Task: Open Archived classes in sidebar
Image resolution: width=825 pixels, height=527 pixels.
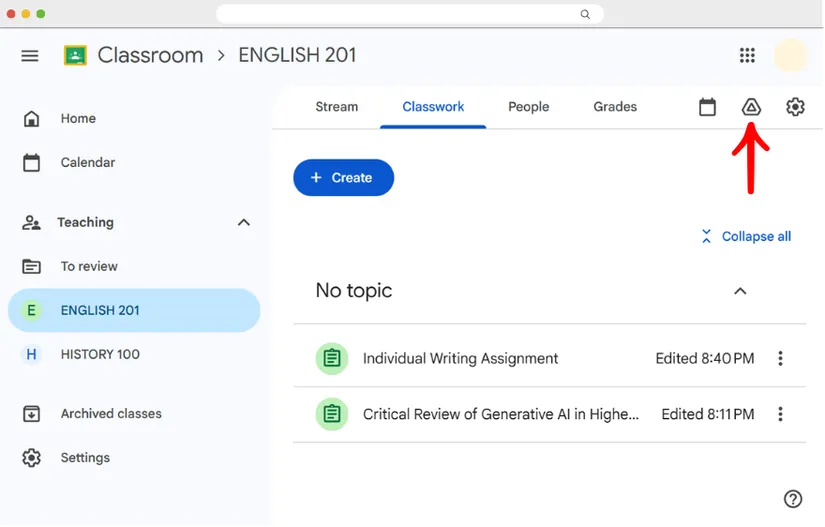Action: click(x=111, y=414)
